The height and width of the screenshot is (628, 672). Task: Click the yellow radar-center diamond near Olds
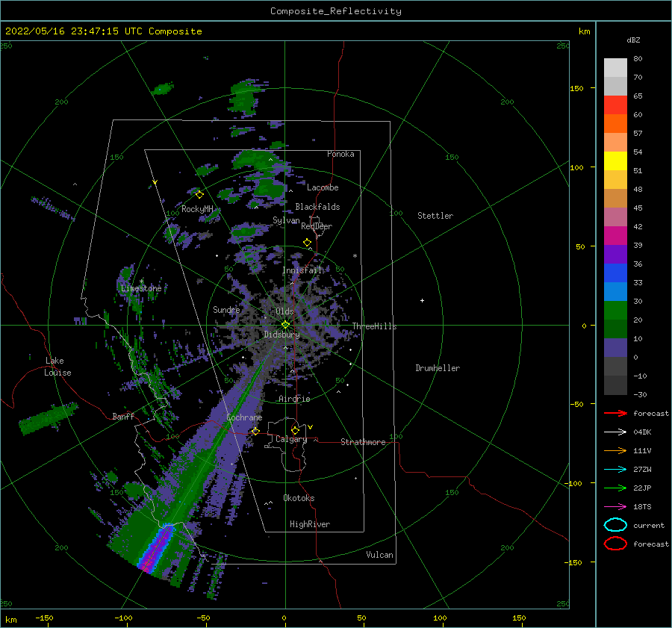(x=285, y=325)
